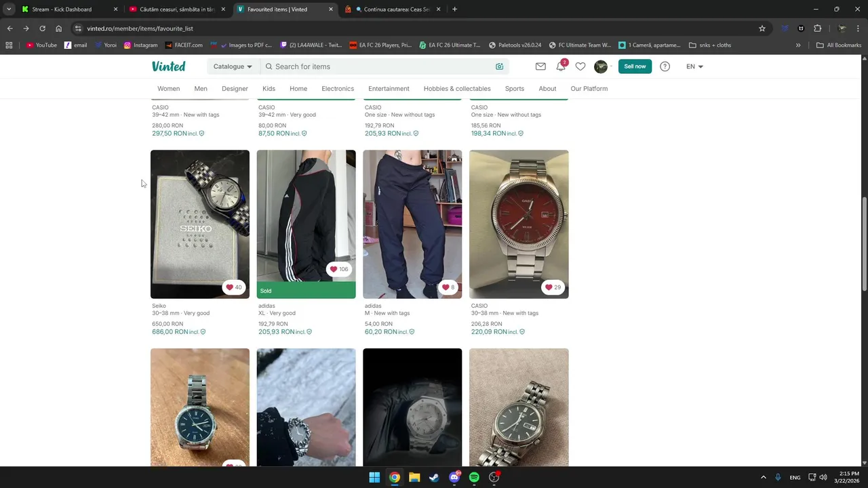Go back to previous page
The width and height of the screenshot is (868, 488).
pos(9,28)
